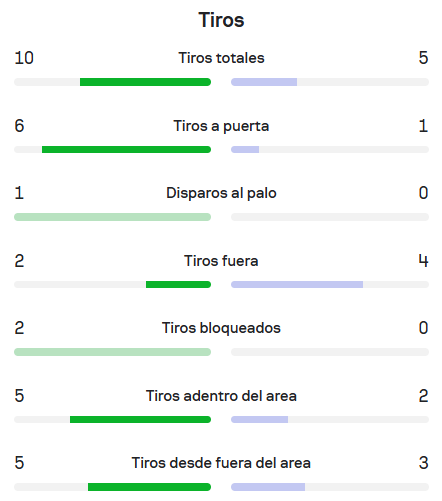Select the Tiros fuera label
This screenshot has width=442, height=501.
point(221,261)
